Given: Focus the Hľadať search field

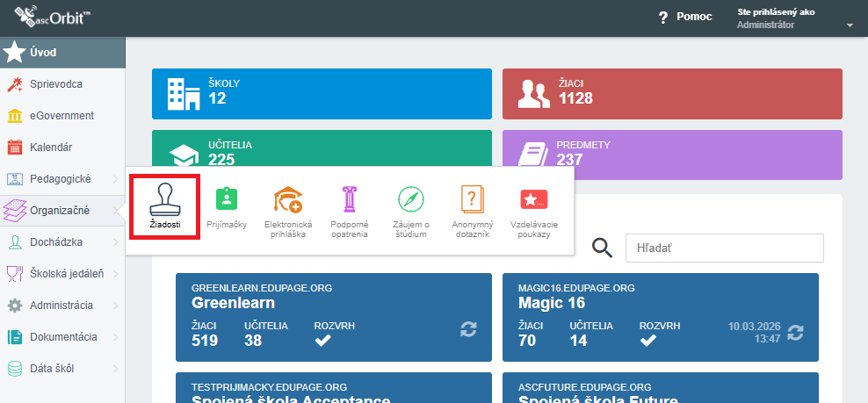Looking at the screenshot, I should click(x=724, y=248).
